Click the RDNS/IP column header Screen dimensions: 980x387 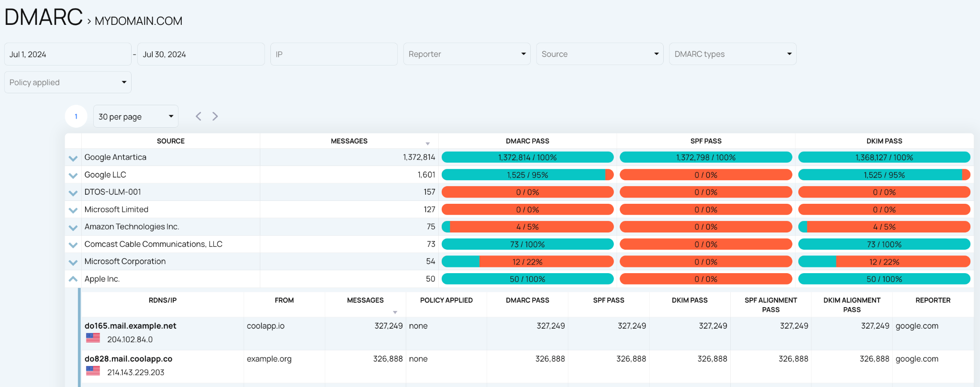[163, 300]
